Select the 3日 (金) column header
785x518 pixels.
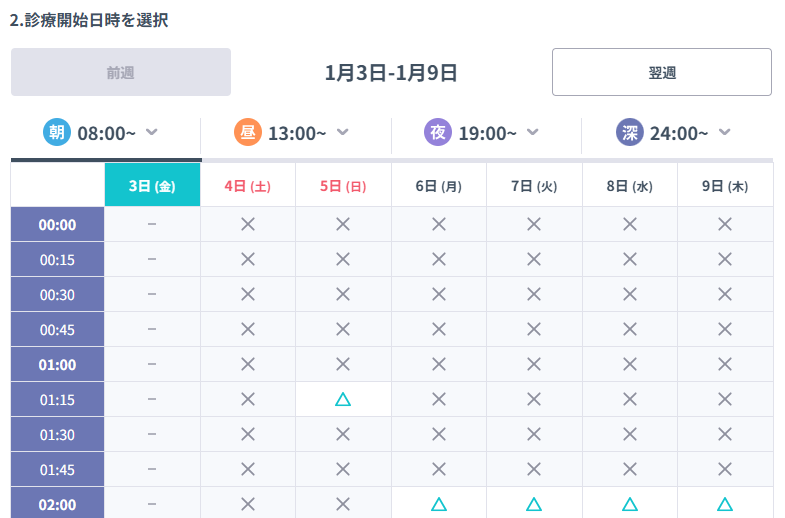tap(152, 186)
